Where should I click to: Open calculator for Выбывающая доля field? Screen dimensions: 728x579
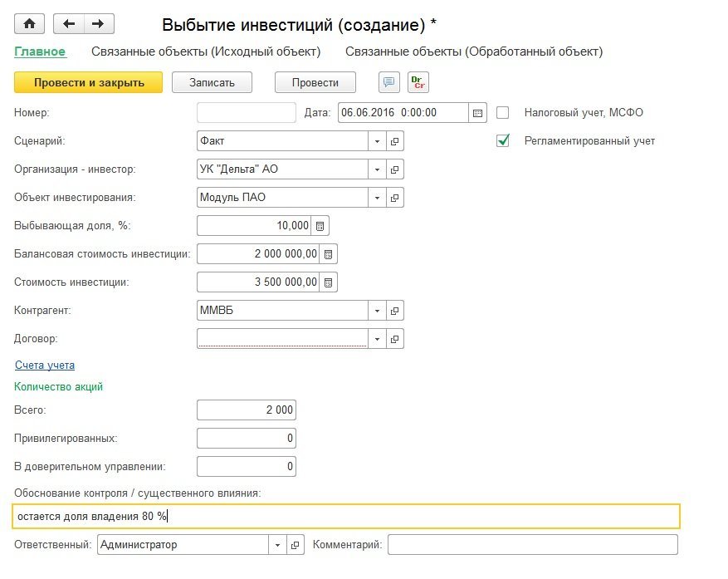click(x=320, y=226)
